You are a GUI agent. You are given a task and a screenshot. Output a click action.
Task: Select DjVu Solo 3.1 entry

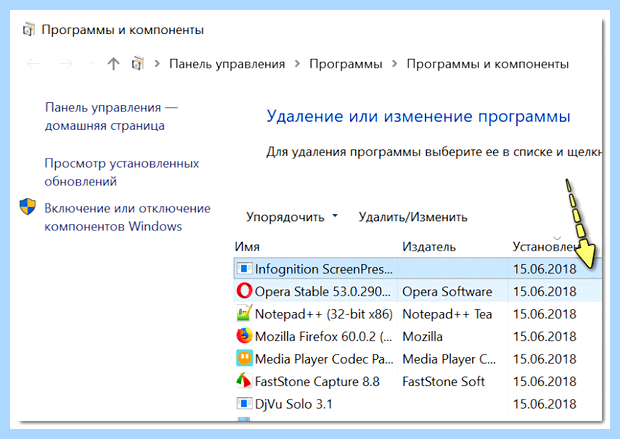(x=294, y=404)
